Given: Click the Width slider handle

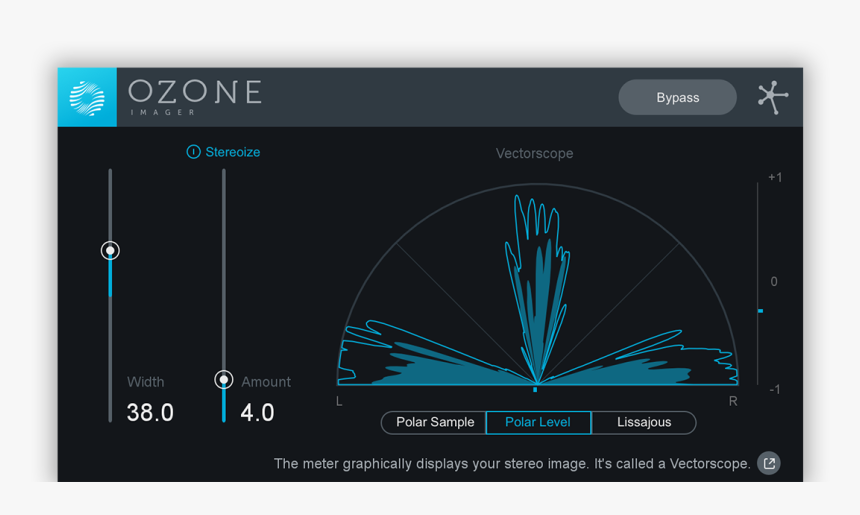Looking at the screenshot, I should [110, 251].
